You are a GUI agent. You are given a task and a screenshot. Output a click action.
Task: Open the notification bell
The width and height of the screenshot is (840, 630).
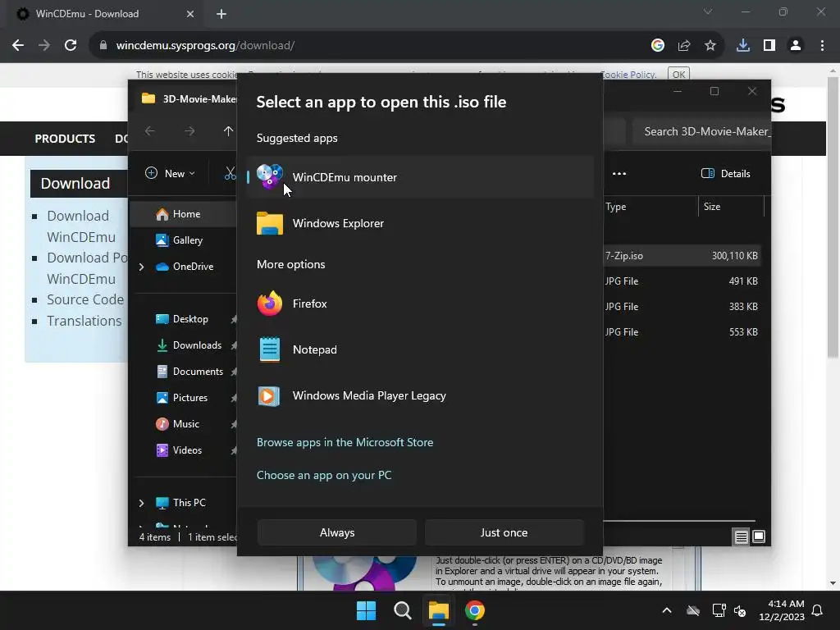tap(817, 610)
